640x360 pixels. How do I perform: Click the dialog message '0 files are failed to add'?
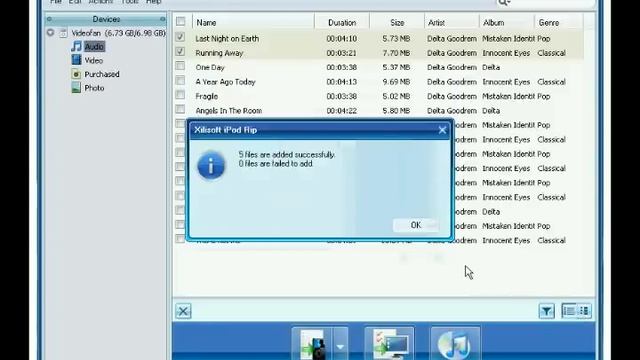click(276, 164)
